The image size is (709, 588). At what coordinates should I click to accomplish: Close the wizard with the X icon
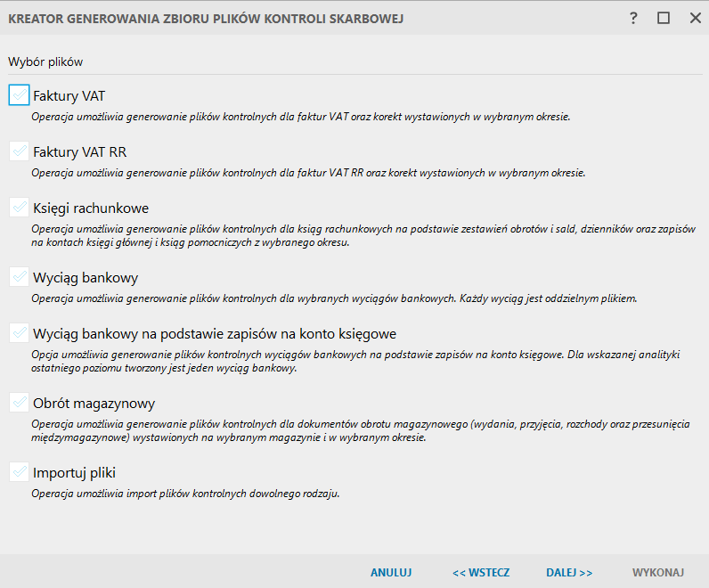pos(694,18)
